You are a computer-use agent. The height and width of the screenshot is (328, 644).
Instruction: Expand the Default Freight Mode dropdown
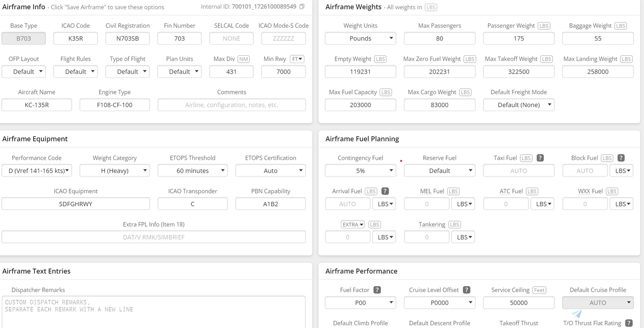point(518,105)
